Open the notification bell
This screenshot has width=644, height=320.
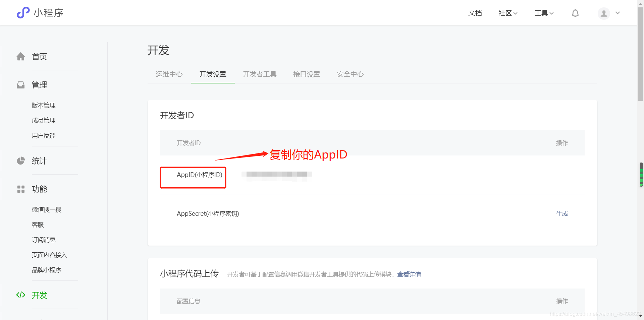coord(575,13)
